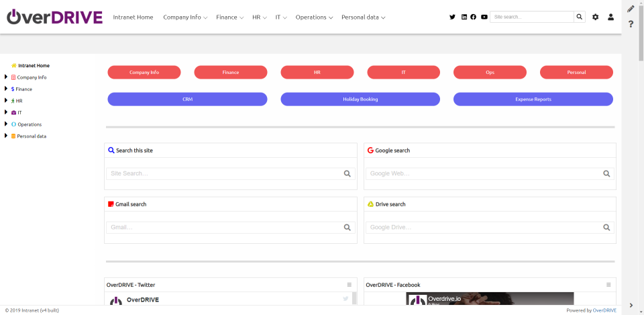This screenshot has width=644, height=315.
Task: Open the Twitter social icon in header
Action: pos(452,17)
